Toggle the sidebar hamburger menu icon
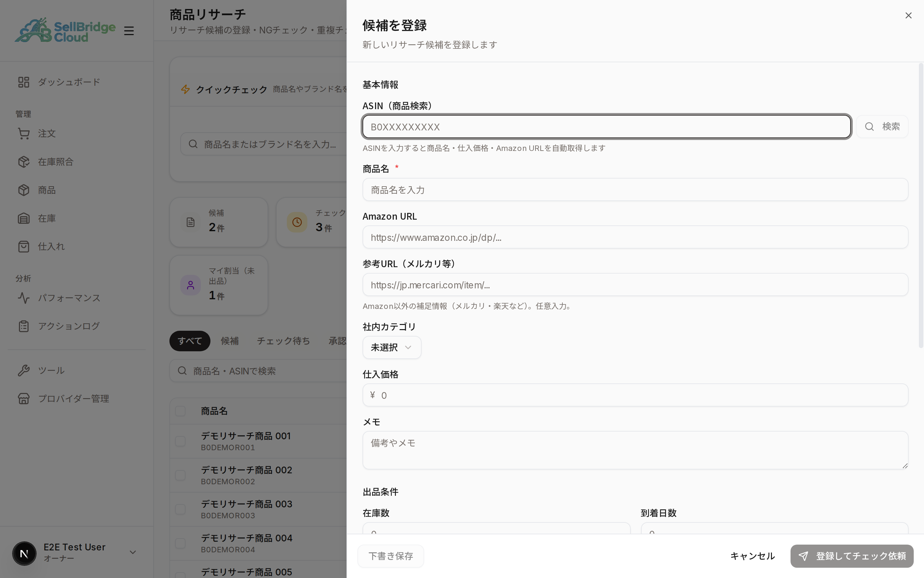Screen dimensions: 924x578 point(129,31)
